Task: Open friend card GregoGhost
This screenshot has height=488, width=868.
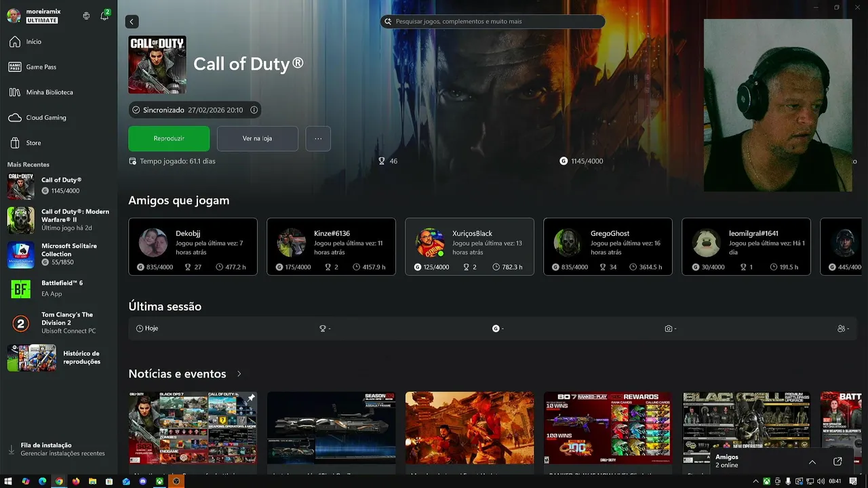Action: click(x=608, y=247)
